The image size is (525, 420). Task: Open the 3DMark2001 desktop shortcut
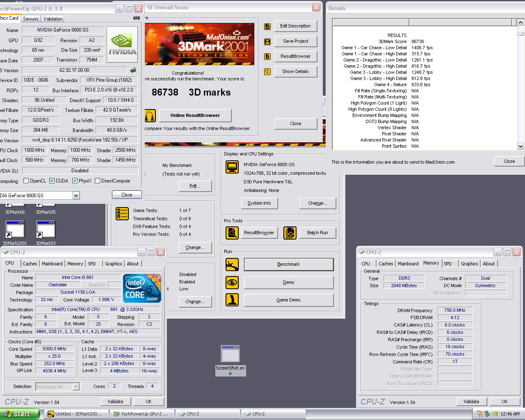pos(15,233)
